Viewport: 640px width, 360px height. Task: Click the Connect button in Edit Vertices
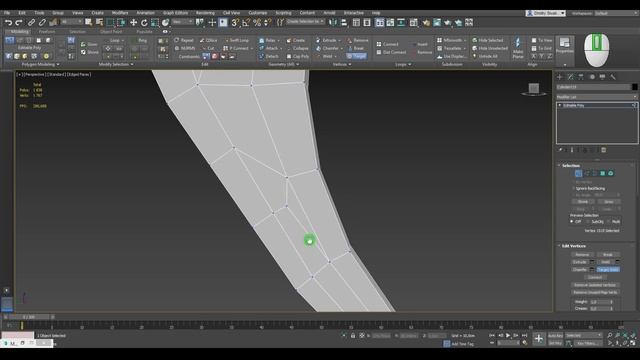[595, 277]
